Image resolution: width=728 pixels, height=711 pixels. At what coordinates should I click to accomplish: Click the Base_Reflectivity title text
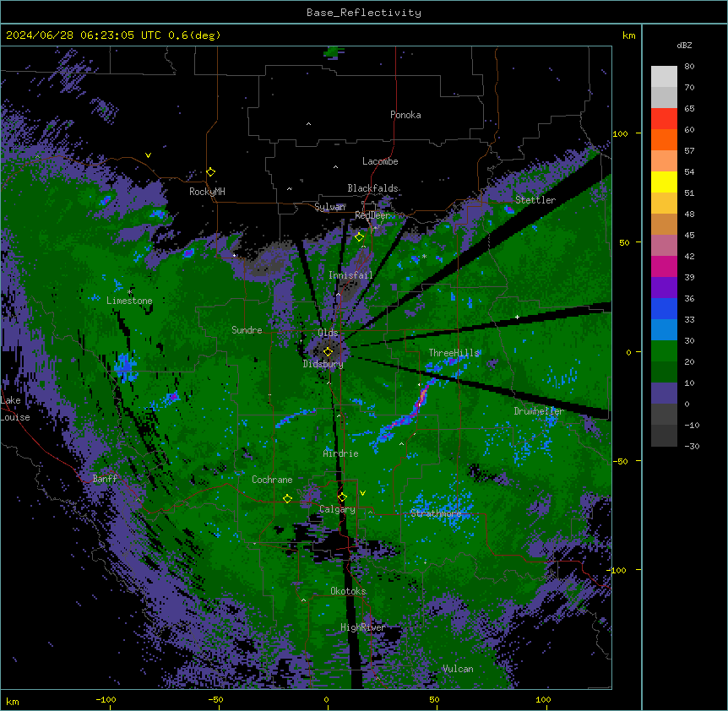click(x=364, y=13)
